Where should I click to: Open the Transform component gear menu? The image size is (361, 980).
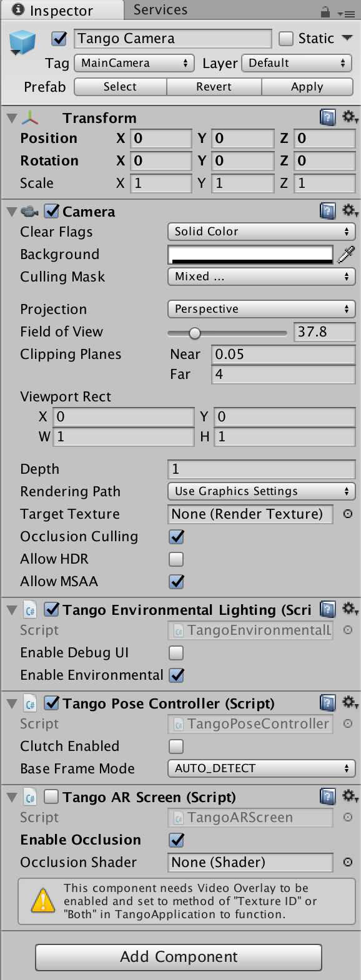[x=350, y=117]
